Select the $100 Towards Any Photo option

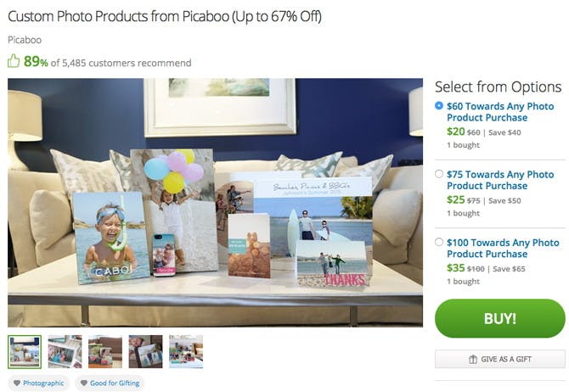[x=439, y=242]
